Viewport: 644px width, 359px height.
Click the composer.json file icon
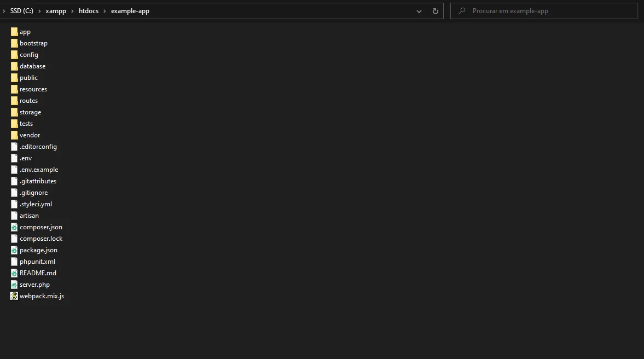pos(14,227)
